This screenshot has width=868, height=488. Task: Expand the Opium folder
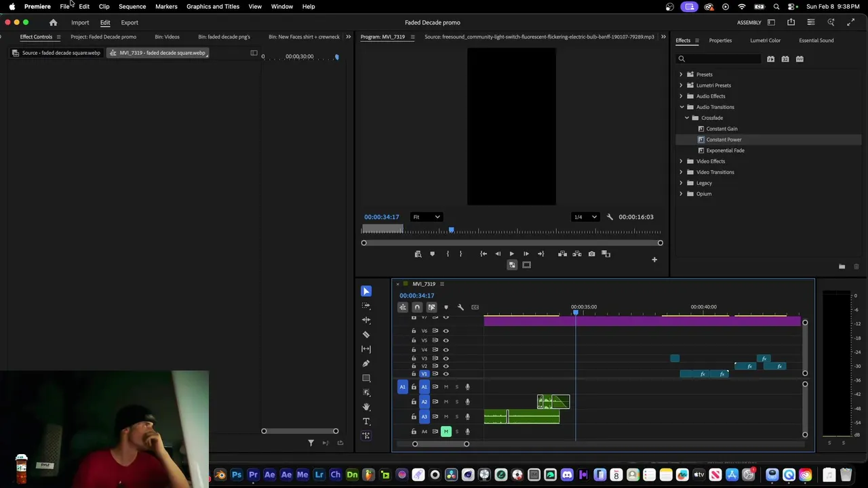(x=681, y=194)
